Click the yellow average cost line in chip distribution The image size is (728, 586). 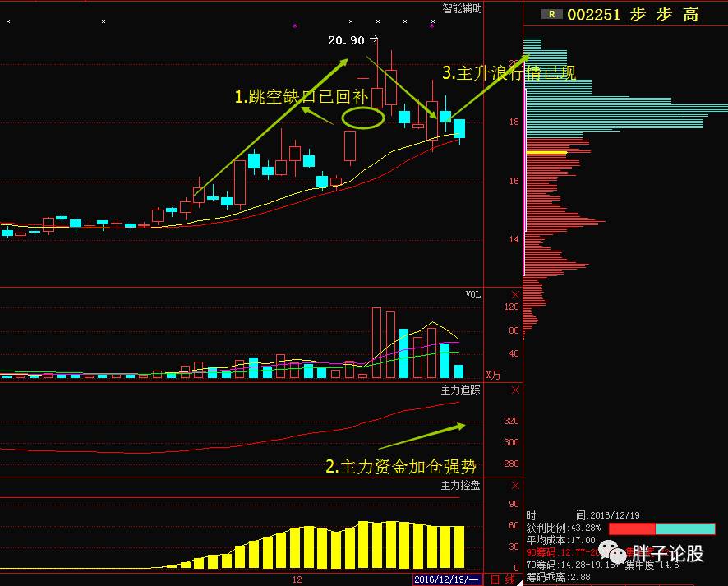[547, 152]
